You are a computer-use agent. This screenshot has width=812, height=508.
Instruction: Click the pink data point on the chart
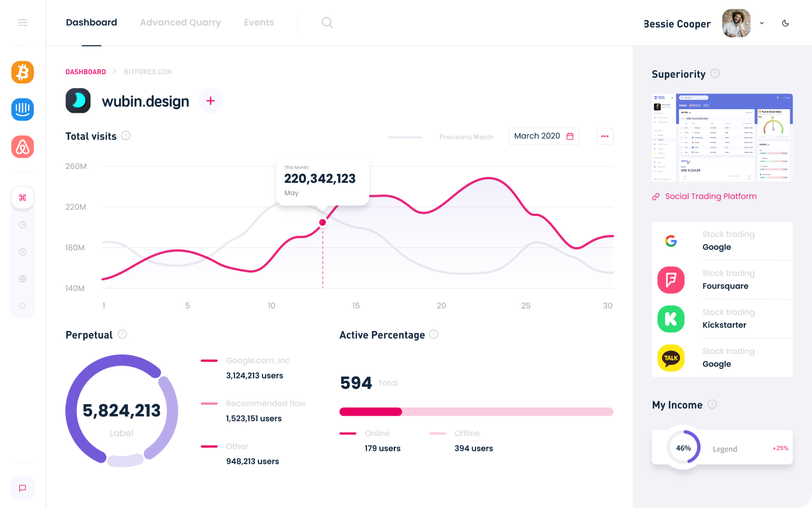(323, 222)
